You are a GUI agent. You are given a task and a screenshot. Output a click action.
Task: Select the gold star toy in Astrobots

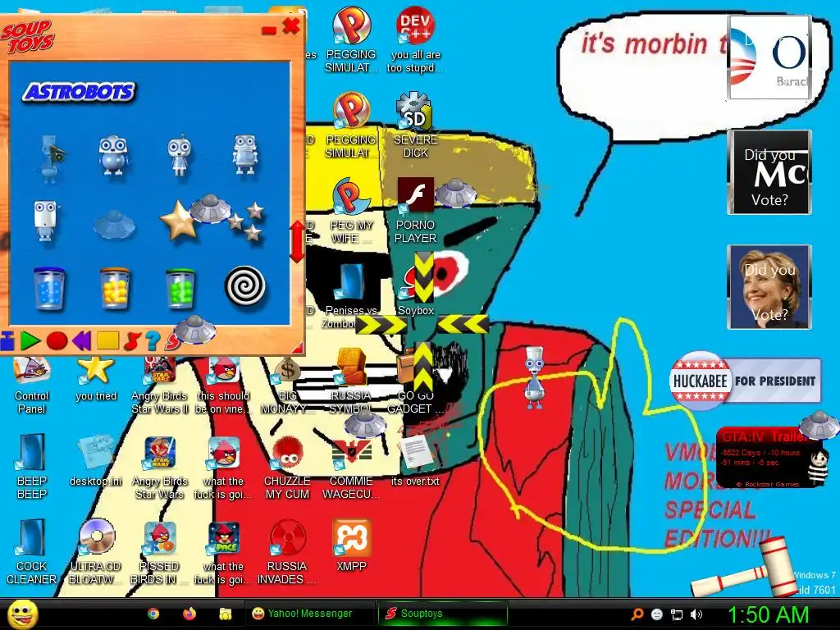click(x=177, y=221)
